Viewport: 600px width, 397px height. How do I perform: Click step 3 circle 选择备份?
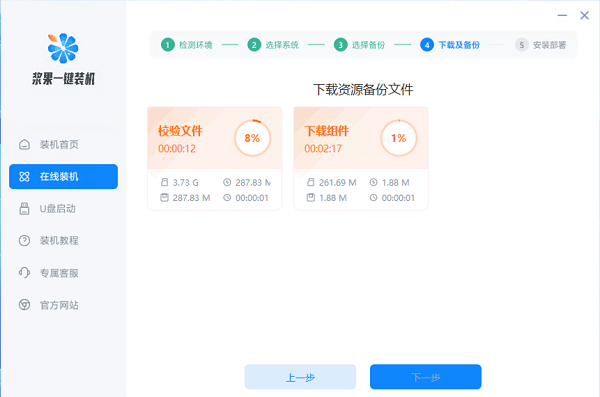(x=341, y=45)
